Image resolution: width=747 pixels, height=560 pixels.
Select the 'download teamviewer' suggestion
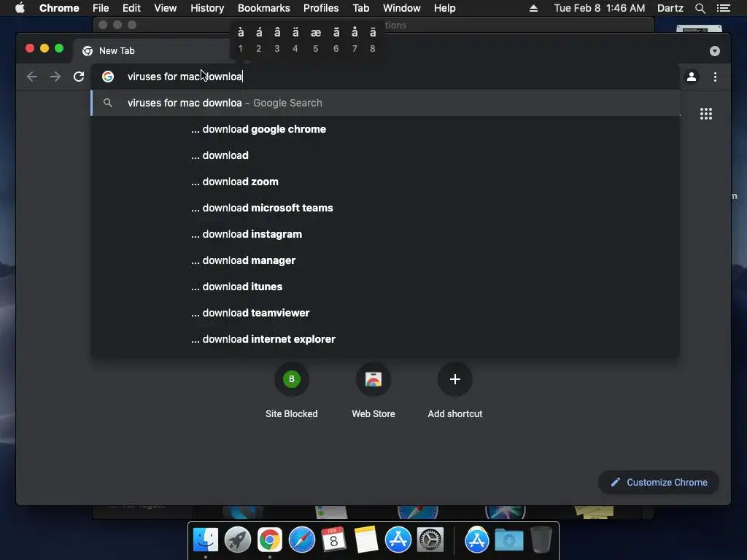click(x=385, y=312)
